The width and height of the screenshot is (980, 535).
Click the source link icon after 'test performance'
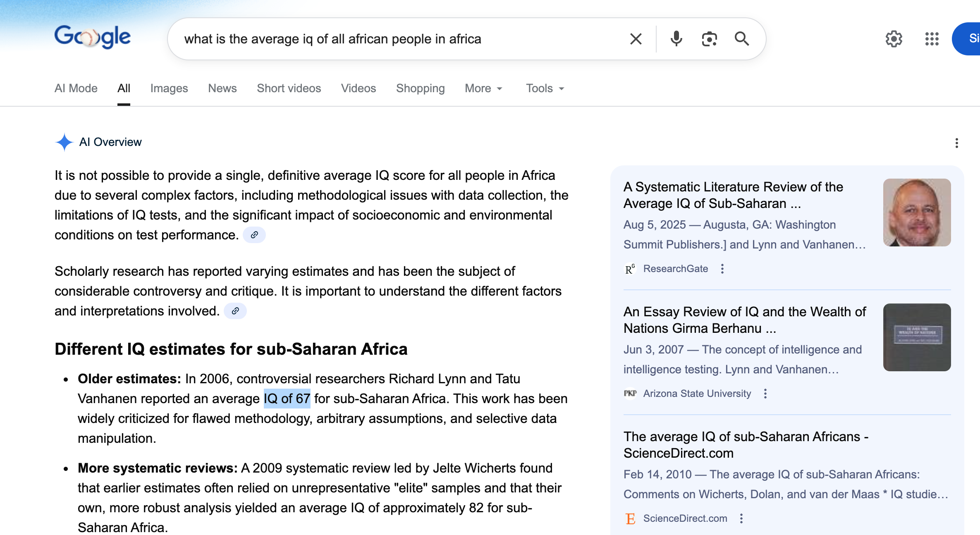tap(254, 235)
